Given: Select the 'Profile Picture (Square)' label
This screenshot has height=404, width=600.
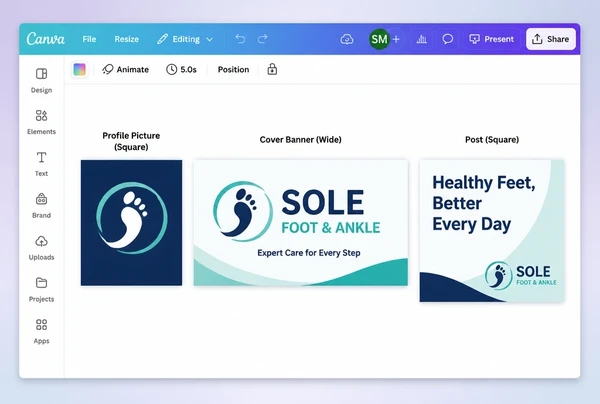Looking at the screenshot, I should (x=131, y=141).
